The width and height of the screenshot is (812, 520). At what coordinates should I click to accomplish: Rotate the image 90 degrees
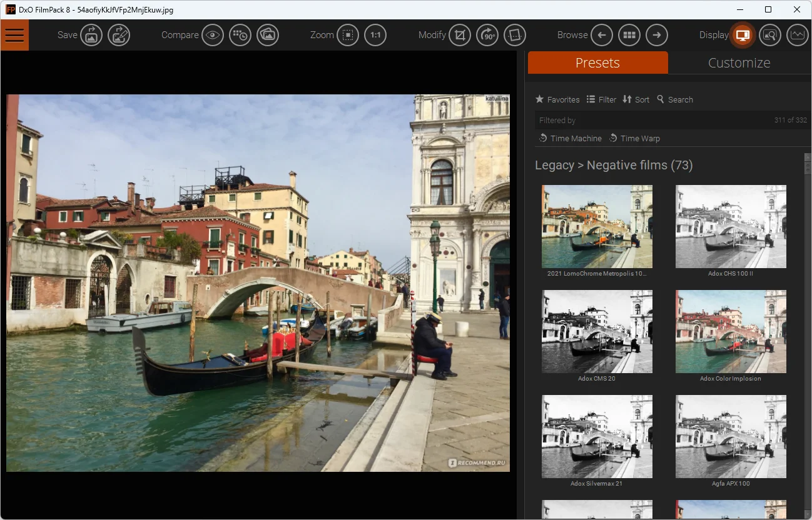click(x=487, y=35)
